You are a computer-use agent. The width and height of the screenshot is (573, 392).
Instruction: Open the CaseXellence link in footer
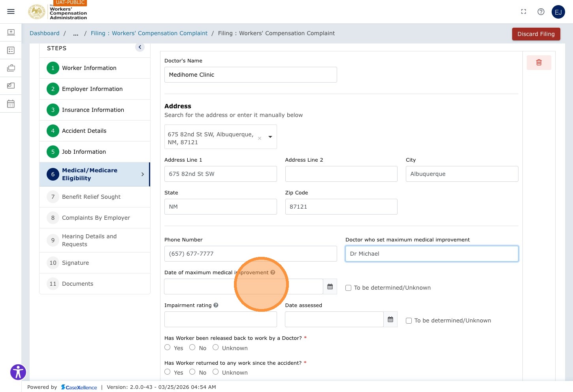point(79,387)
